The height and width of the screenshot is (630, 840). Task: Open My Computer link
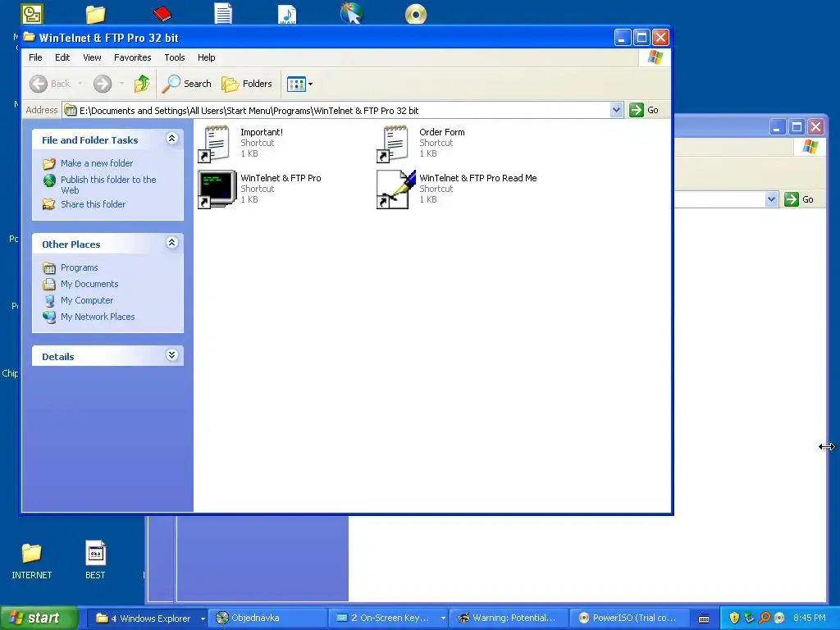87,300
